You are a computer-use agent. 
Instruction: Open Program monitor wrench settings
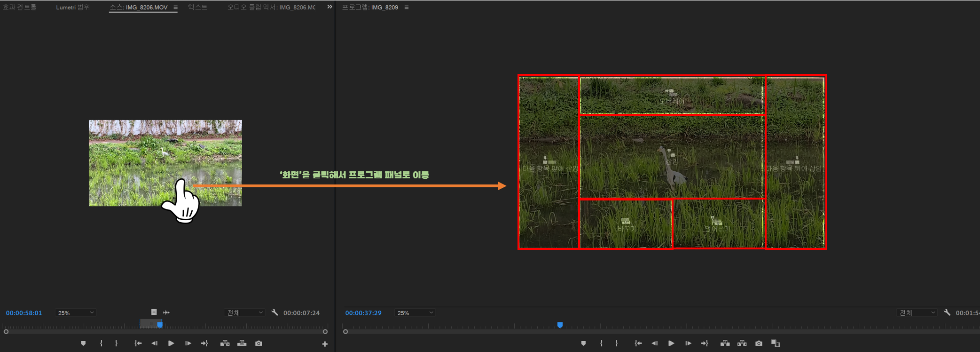(x=947, y=312)
